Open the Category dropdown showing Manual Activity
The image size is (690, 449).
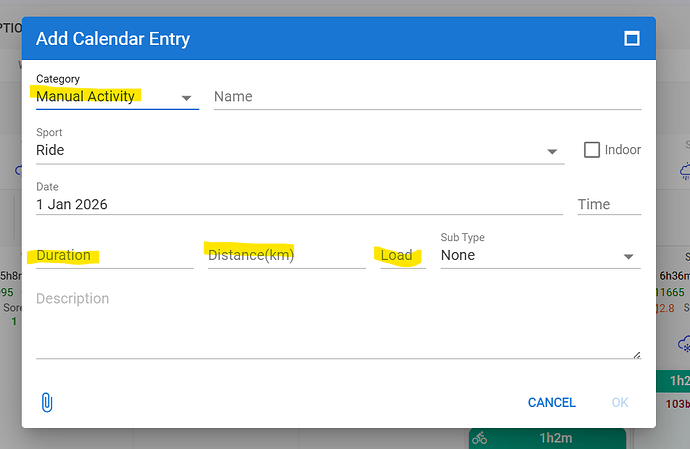pyautogui.click(x=116, y=97)
